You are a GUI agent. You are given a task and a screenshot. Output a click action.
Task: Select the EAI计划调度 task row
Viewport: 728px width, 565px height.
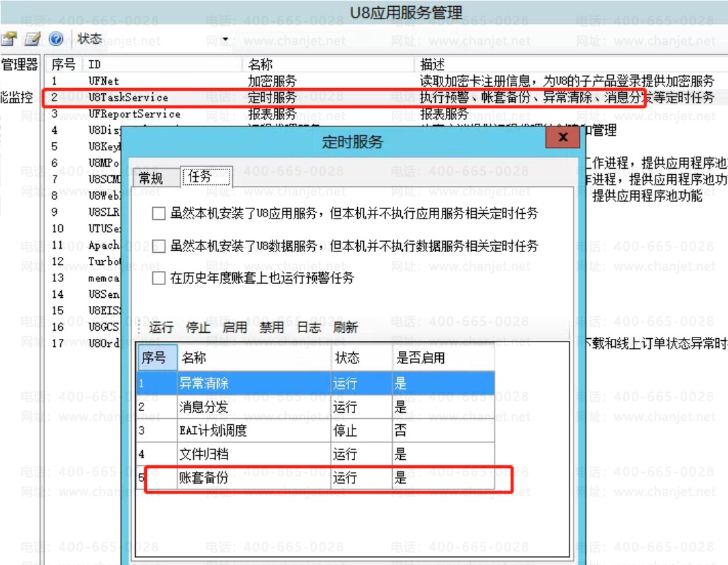(316, 430)
